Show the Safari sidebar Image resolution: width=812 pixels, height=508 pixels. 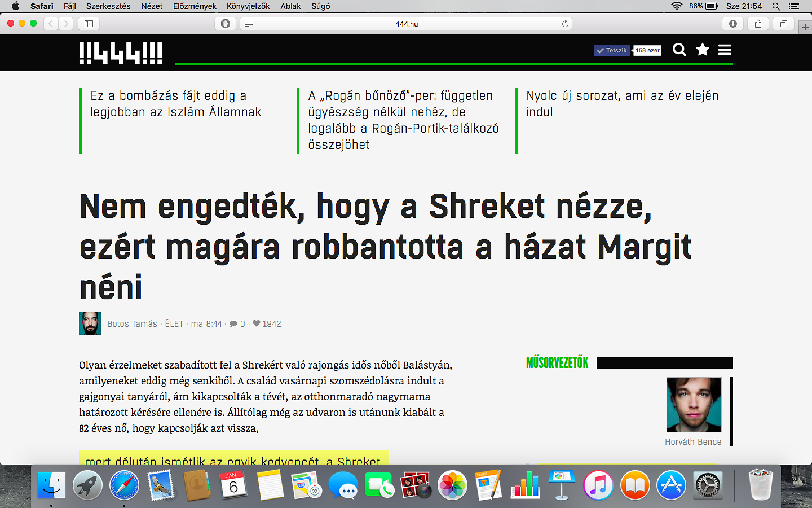click(x=89, y=24)
